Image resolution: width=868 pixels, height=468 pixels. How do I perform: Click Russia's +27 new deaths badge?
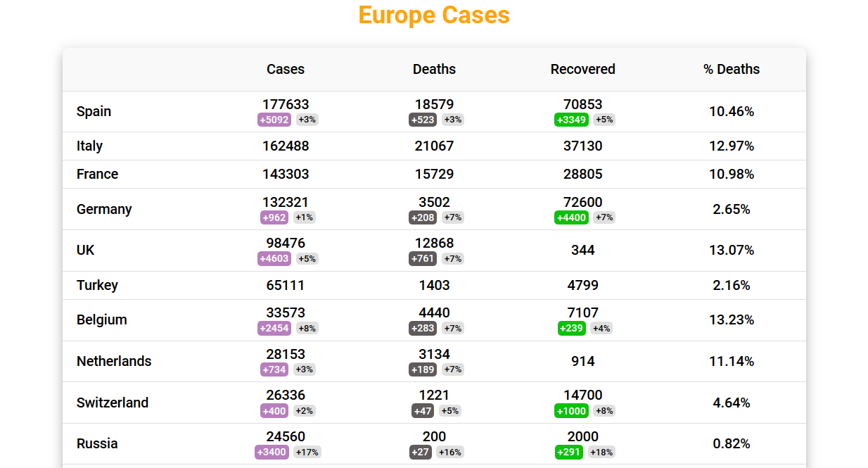click(421, 452)
